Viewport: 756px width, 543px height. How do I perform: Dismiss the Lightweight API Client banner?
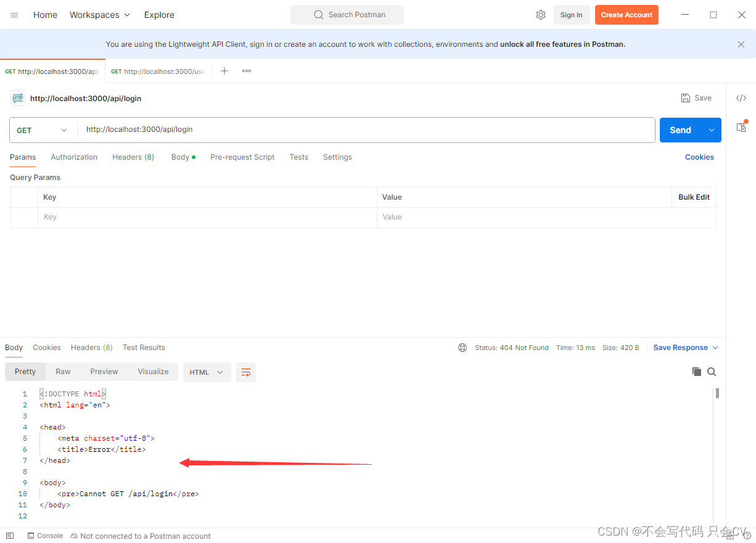[741, 44]
